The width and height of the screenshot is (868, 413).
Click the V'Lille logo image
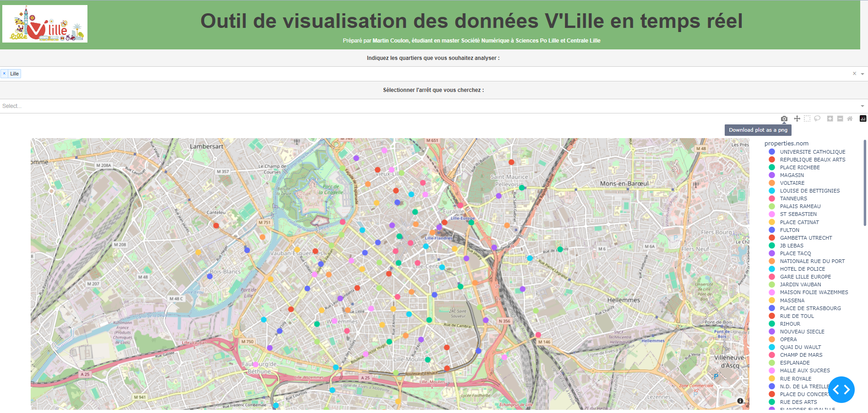pos(45,24)
